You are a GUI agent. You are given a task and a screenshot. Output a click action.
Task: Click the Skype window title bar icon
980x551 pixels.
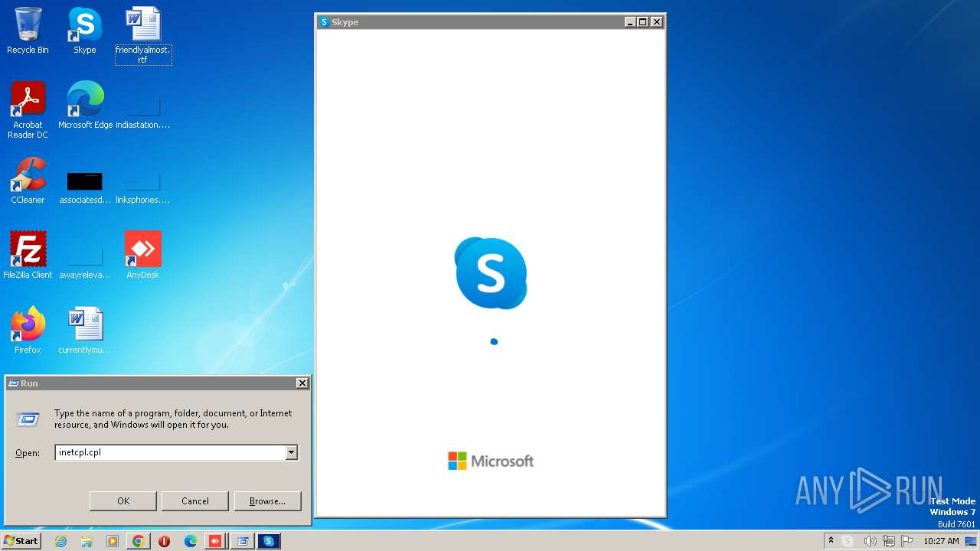[x=325, y=22]
